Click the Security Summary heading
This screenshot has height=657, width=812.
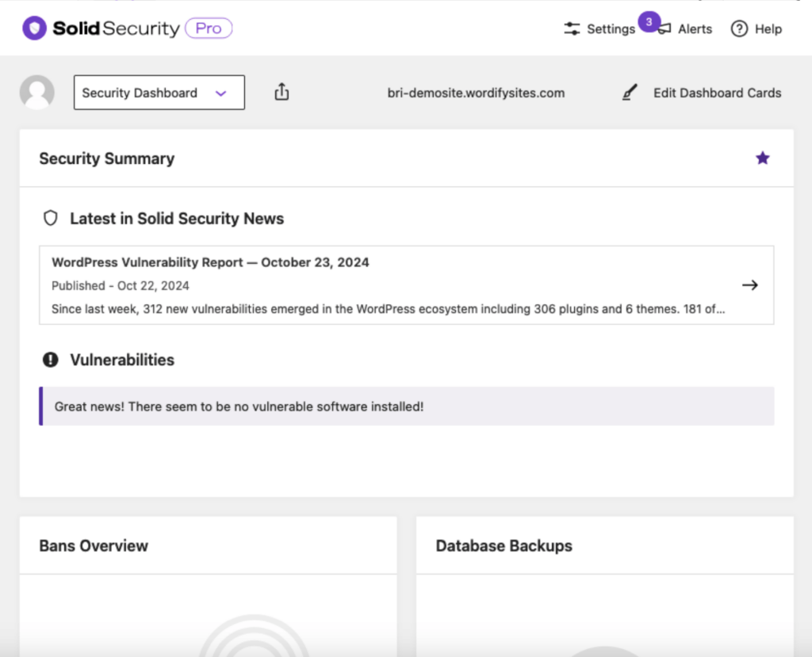pyautogui.click(x=107, y=159)
